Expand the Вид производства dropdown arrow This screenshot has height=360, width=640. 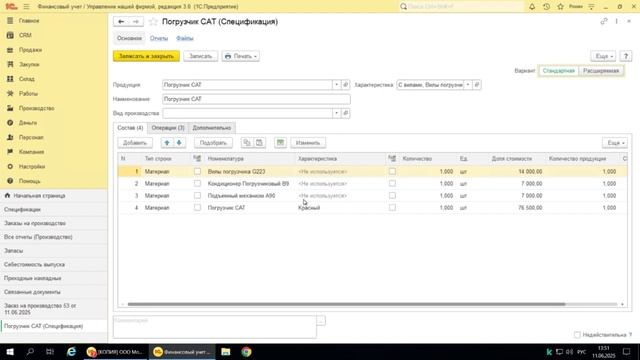336,113
